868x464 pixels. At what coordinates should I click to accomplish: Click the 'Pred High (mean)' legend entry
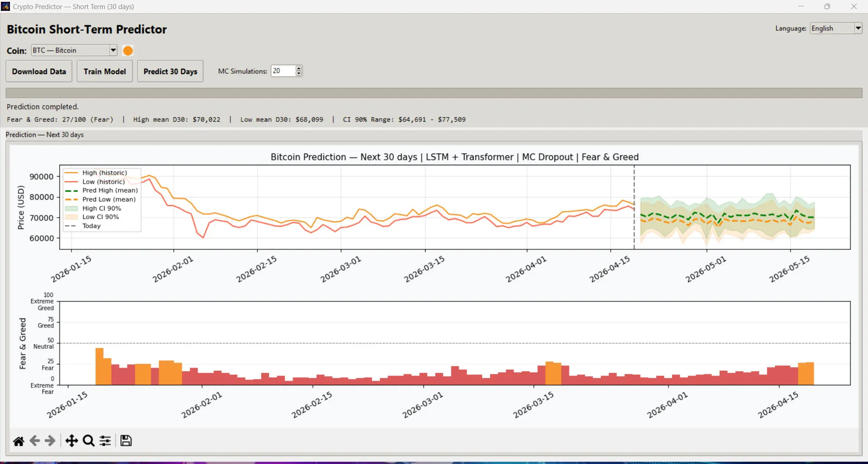(110, 191)
